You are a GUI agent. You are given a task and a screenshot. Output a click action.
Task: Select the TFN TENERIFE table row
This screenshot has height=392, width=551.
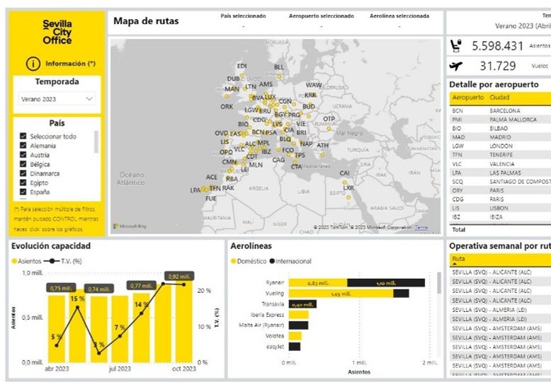click(500, 155)
